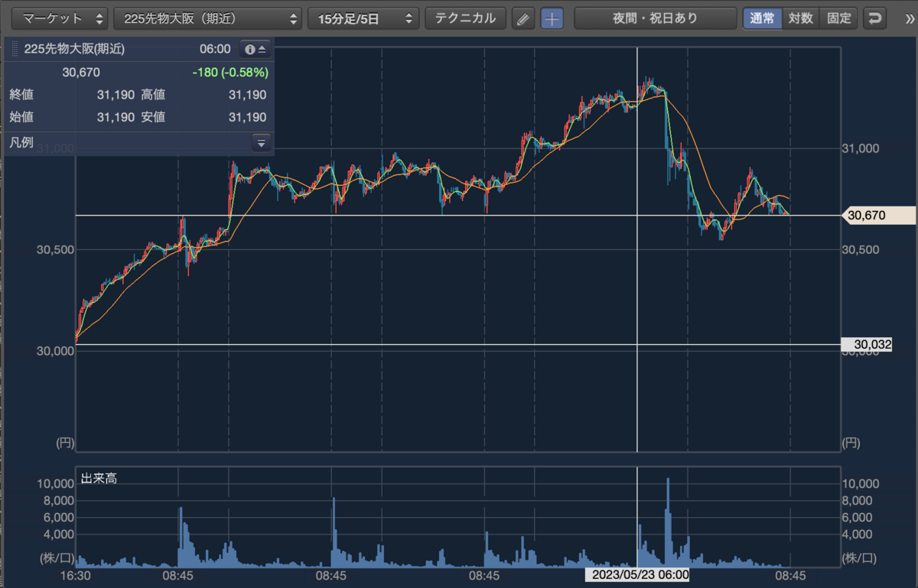This screenshot has width=918, height=588.
Task: Expand the toolbar overflow chevrons
Action: pos(909,18)
